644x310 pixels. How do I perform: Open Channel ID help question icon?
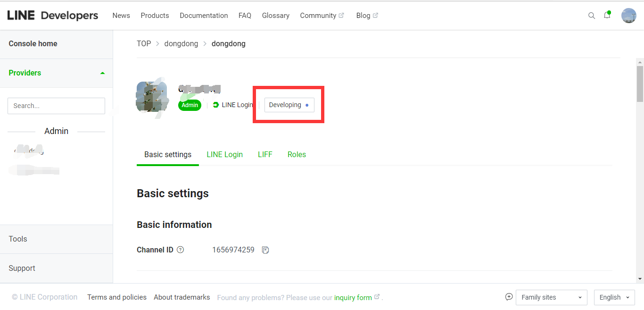coord(180,250)
